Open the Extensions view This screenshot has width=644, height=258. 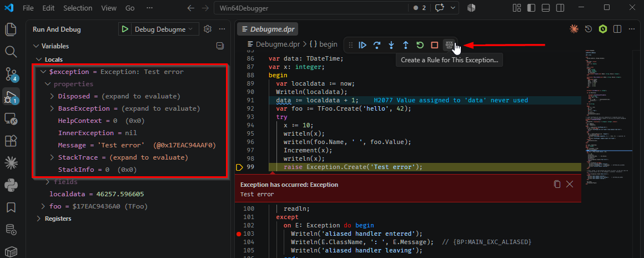pos(11,141)
